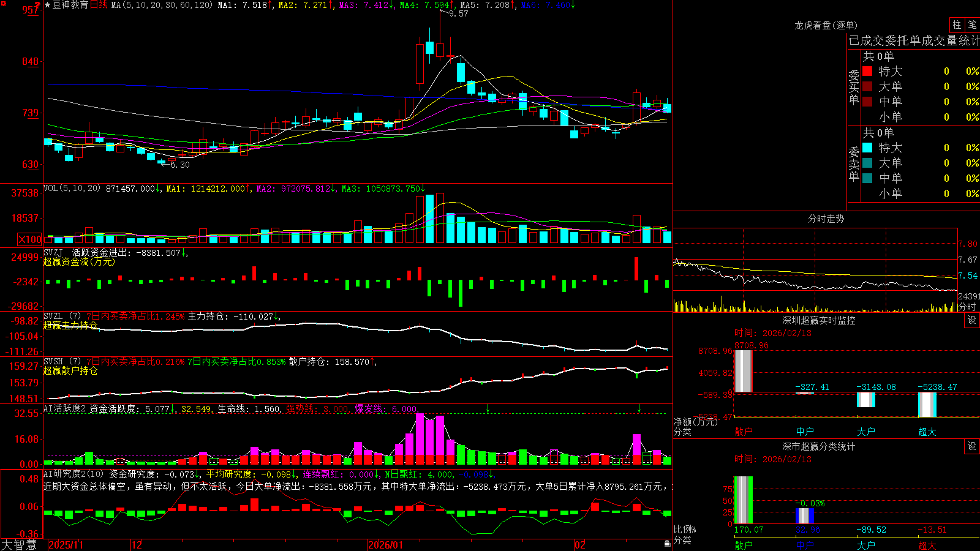
Task: Click the 散户 bar in 深圳超赢实时监控 chart
Action: tap(743, 371)
